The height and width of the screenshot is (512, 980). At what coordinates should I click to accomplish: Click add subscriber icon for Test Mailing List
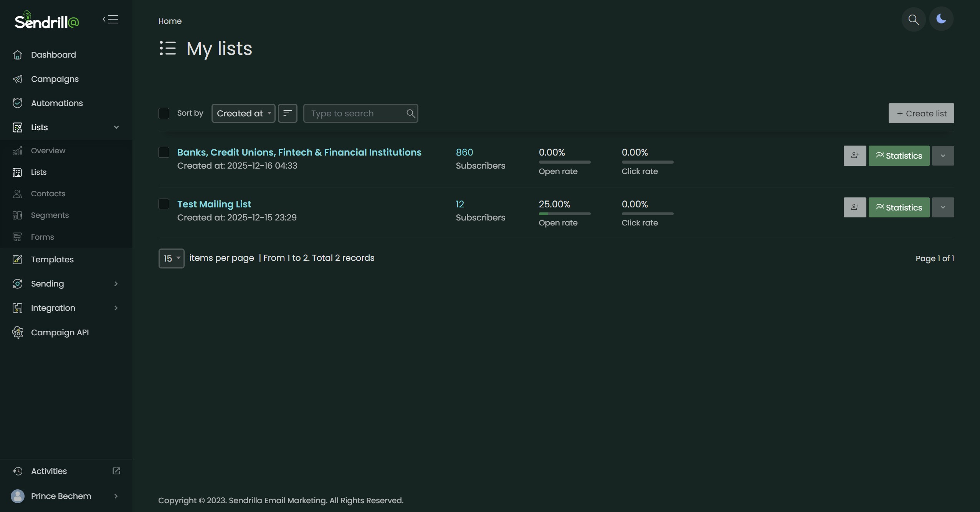pos(854,207)
